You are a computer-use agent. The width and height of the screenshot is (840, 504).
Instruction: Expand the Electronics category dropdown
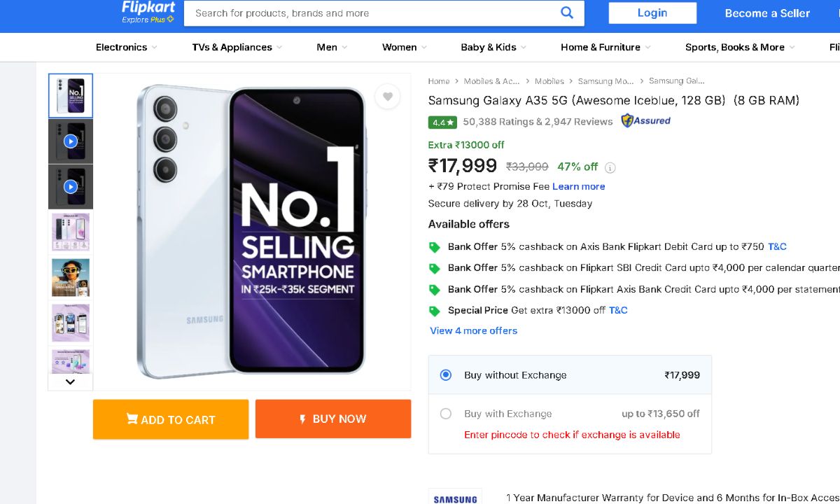(x=126, y=48)
